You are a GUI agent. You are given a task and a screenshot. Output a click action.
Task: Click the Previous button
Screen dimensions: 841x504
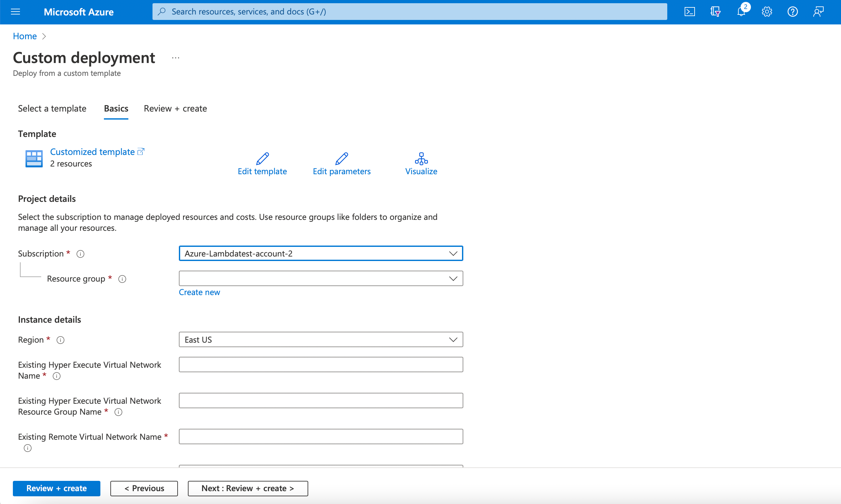(144, 488)
